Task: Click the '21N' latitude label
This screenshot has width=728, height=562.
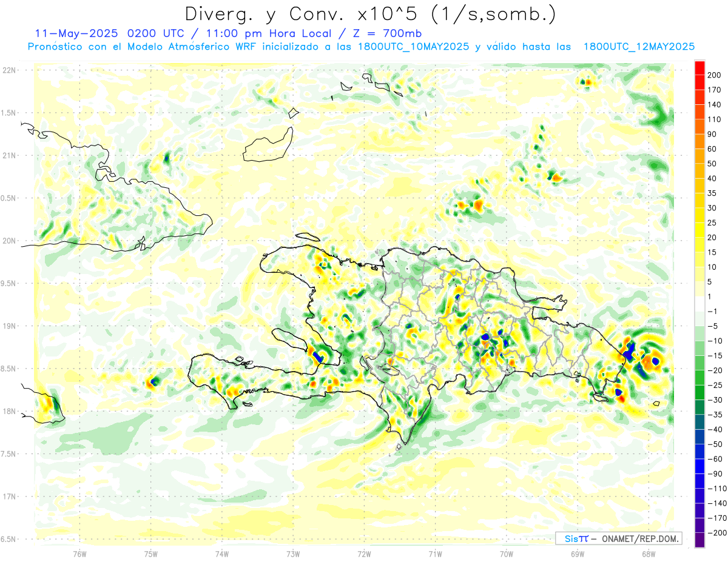Action: click(8, 155)
